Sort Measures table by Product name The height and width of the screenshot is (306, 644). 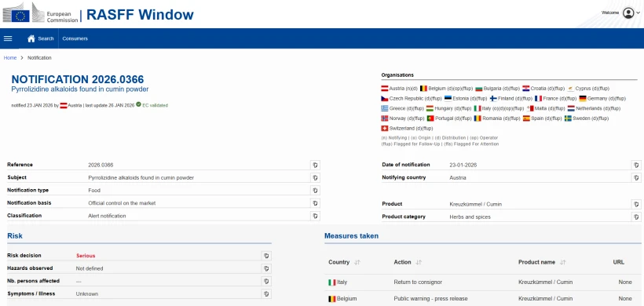pos(562,262)
